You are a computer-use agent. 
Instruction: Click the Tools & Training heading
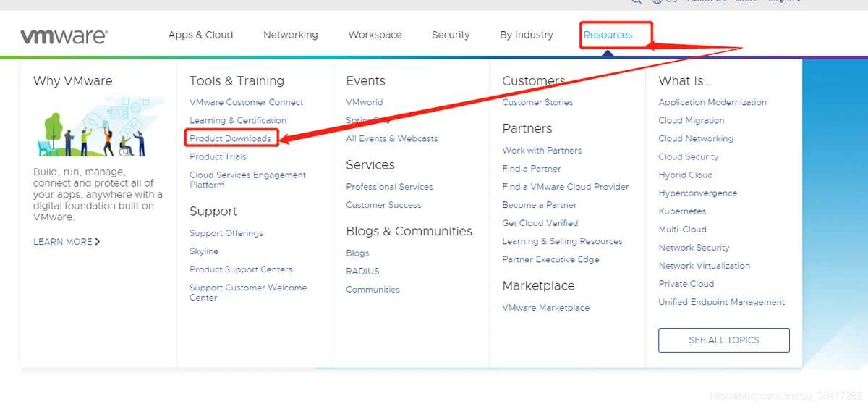pos(237,81)
